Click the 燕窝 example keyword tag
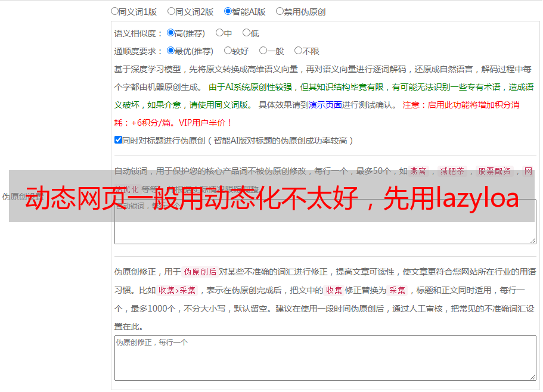 418,171
